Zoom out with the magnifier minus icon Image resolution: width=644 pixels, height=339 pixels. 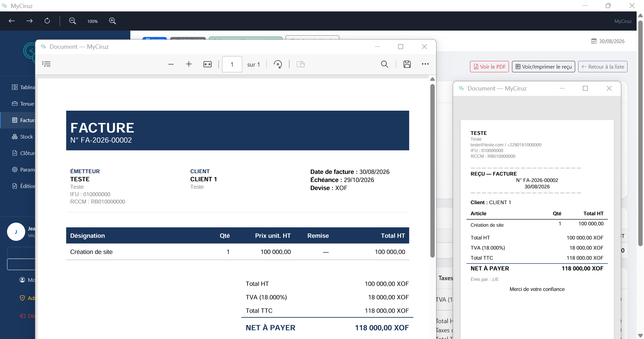pos(72,21)
